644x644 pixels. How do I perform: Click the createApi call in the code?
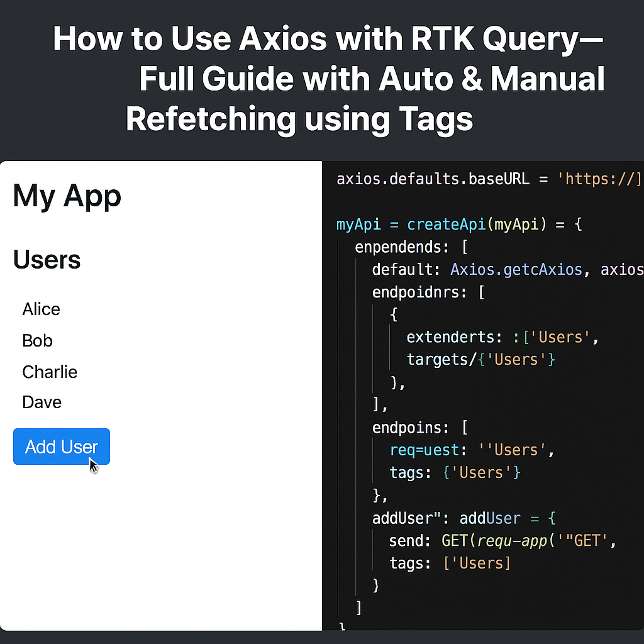447,224
